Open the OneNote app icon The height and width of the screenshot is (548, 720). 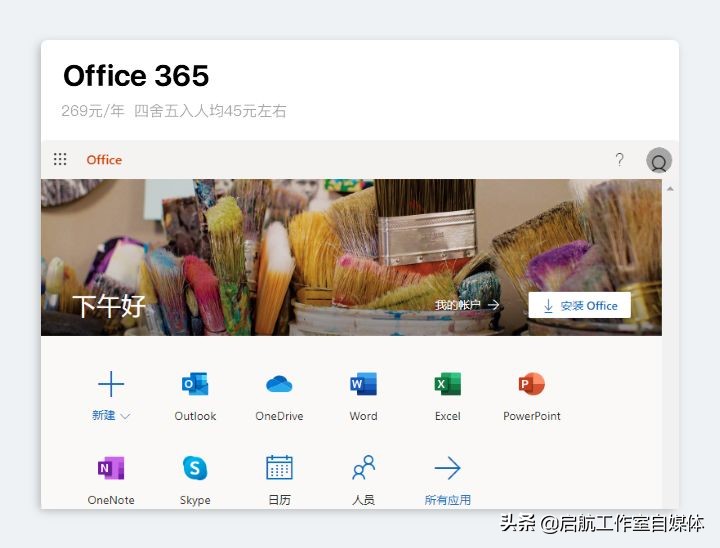(111, 468)
